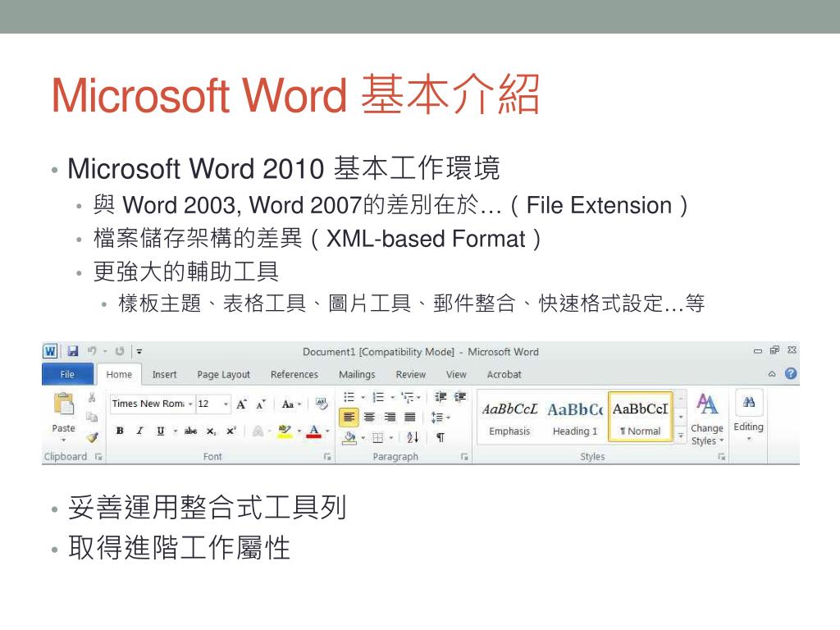Apply Strikethrough formatting
This screenshot has height=630, width=840.
click(190, 431)
